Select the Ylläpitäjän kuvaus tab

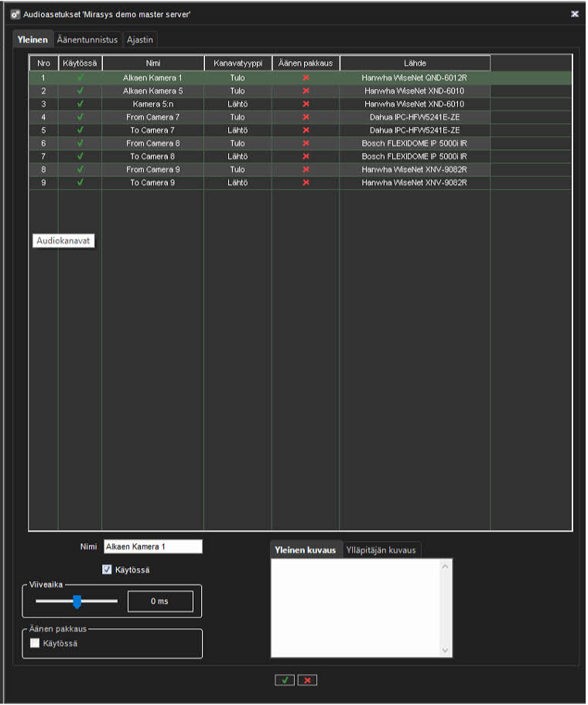click(x=381, y=550)
